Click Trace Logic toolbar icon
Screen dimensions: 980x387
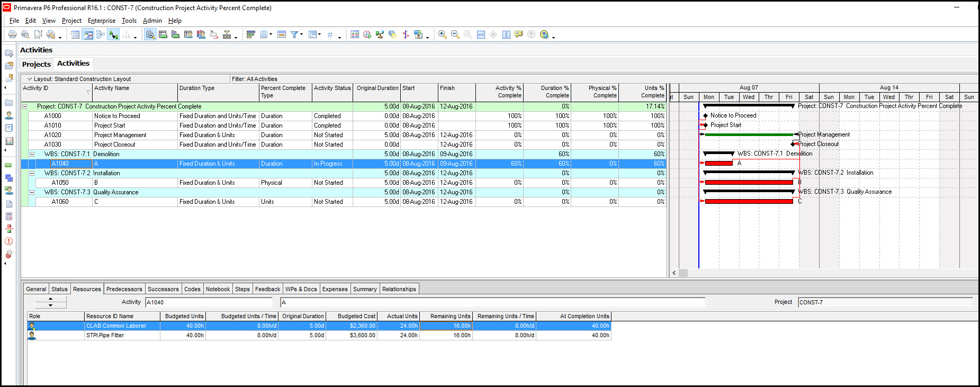point(113,34)
